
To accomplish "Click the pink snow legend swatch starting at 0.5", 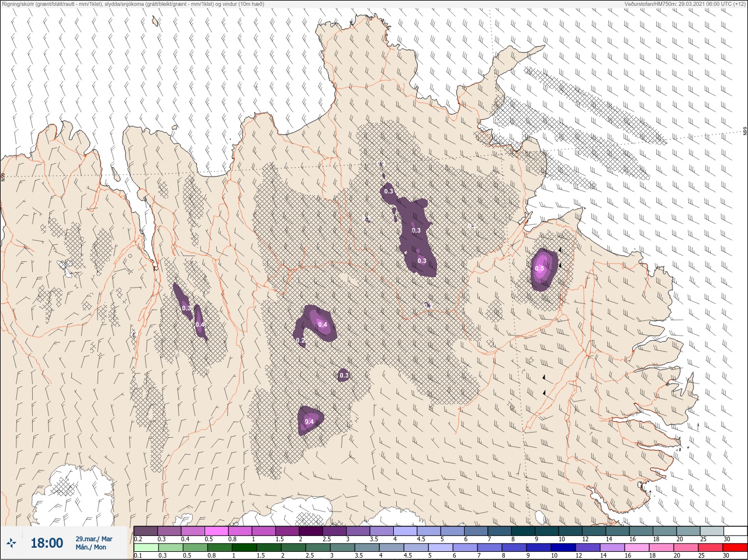I will 217,531.
